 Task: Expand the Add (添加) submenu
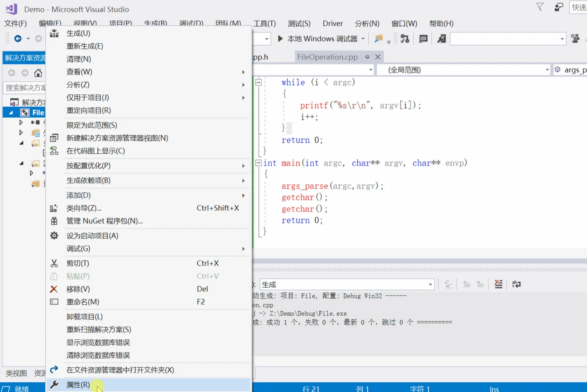coord(243,196)
